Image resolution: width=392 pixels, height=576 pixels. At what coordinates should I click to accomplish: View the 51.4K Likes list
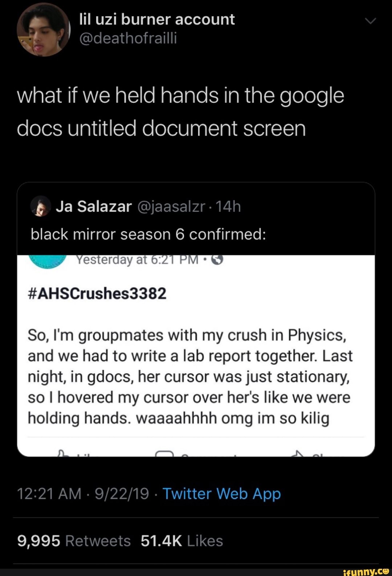[x=181, y=541]
